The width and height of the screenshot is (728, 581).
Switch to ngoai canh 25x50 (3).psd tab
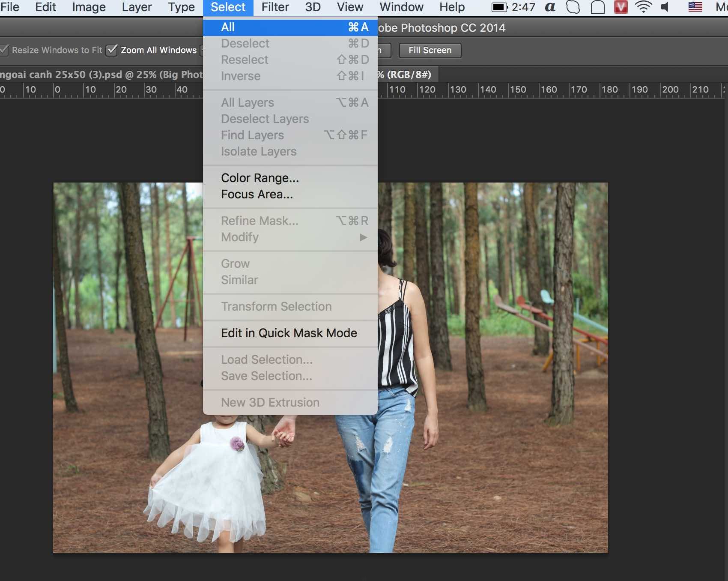point(101,75)
